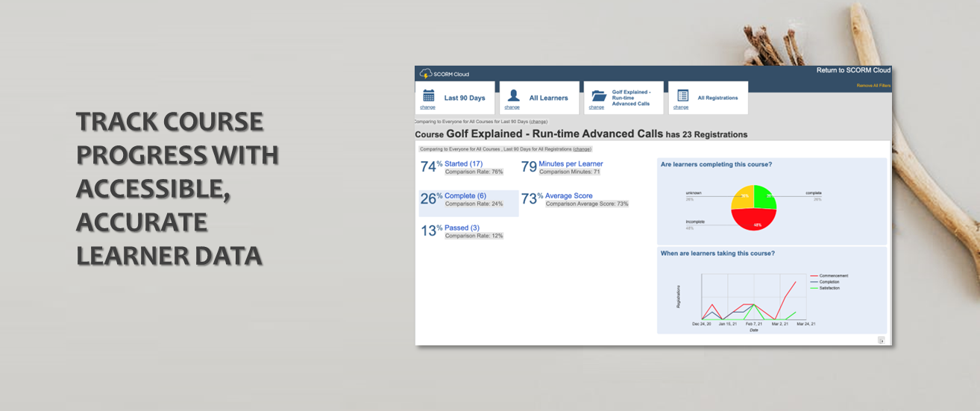Open Return to SCORM Cloud link
Screen dimensions: 980x411
tap(853, 70)
